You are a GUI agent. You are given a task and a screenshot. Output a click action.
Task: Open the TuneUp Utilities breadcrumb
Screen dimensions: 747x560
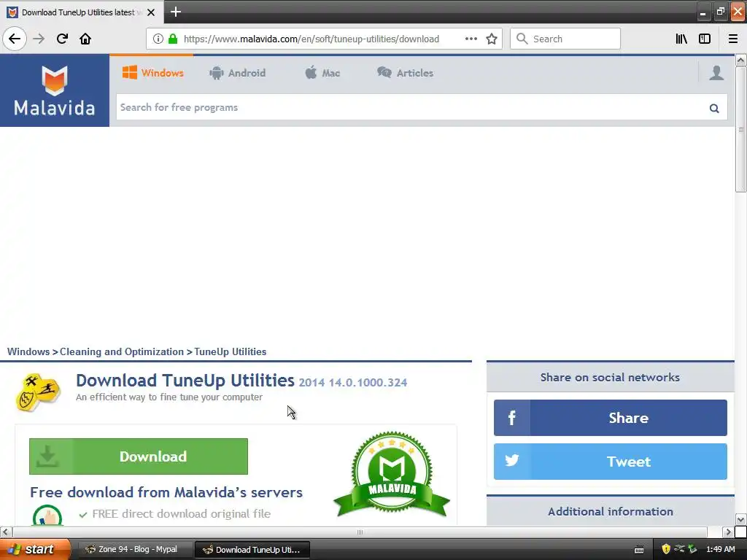click(230, 351)
